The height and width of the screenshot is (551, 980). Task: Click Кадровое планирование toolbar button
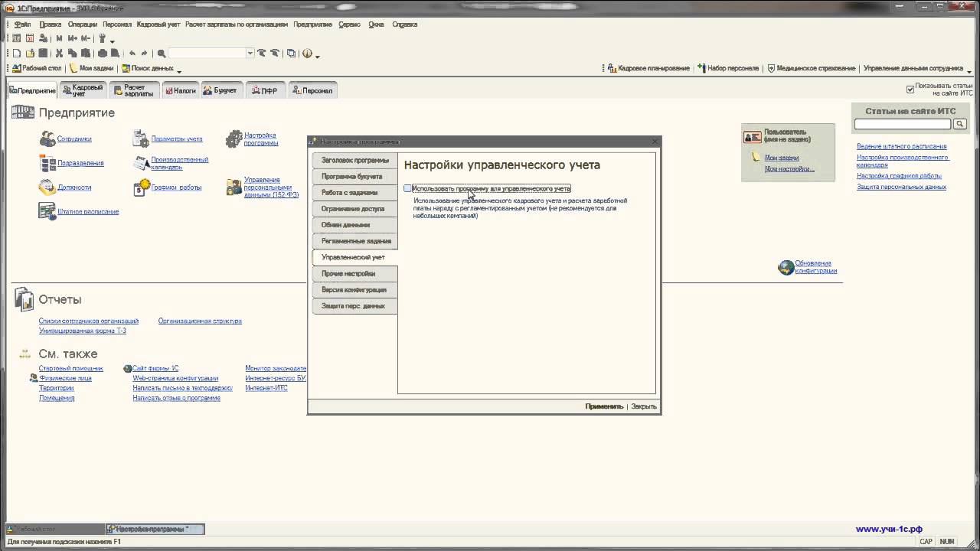(x=648, y=68)
